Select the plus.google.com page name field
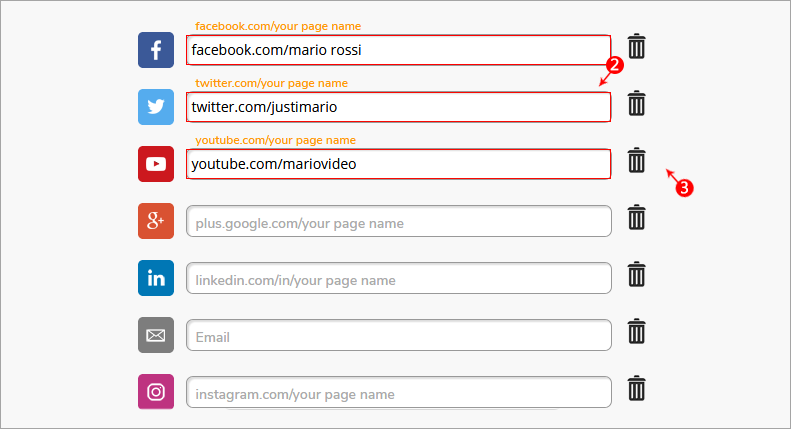The image size is (791, 429). coord(399,221)
